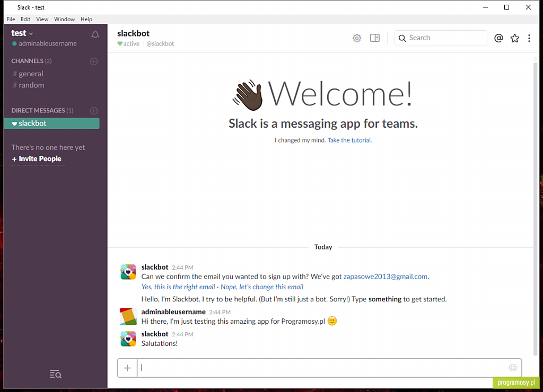Click slackbot avatar beside Salutations message
Image resolution: width=543 pixels, height=392 pixels.
point(128,338)
